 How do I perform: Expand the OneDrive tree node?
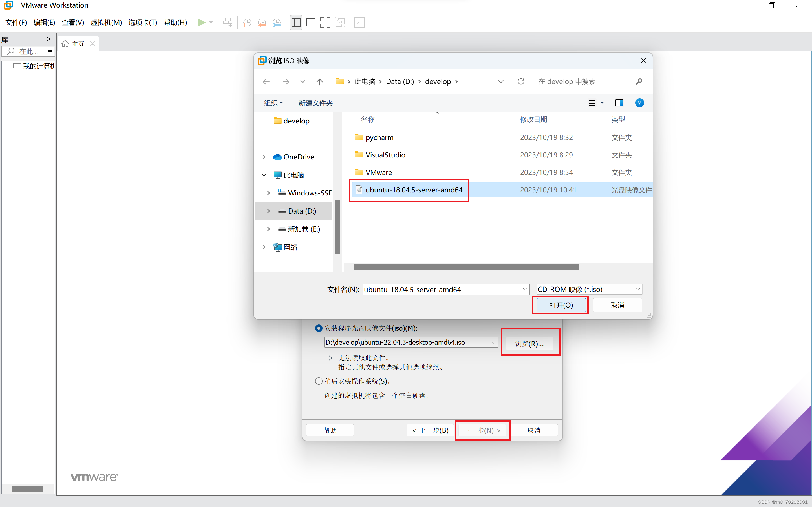264,157
